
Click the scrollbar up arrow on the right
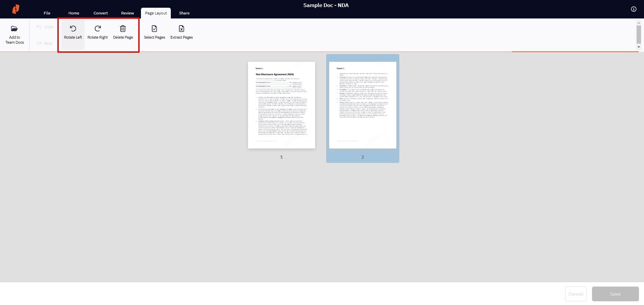(x=639, y=24)
